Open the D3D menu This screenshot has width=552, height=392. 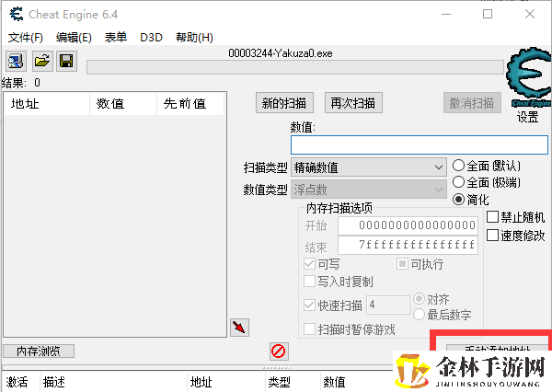point(152,38)
